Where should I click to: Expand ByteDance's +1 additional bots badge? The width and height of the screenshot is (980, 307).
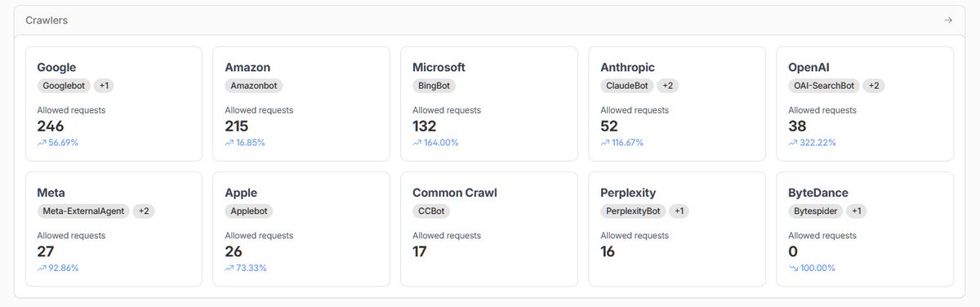[x=856, y=211]
